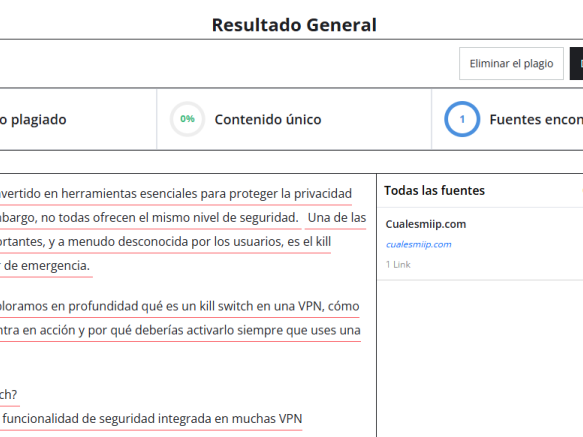583x437 pixels.
Task: Select the Fuentes encontradas statistic label
Action: point(536,119)
